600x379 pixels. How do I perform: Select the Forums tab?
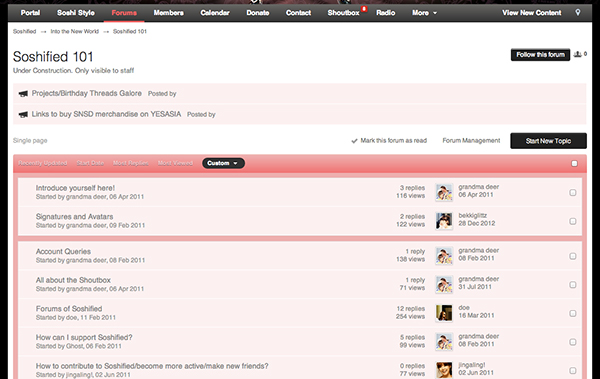(x=124, y=13)
